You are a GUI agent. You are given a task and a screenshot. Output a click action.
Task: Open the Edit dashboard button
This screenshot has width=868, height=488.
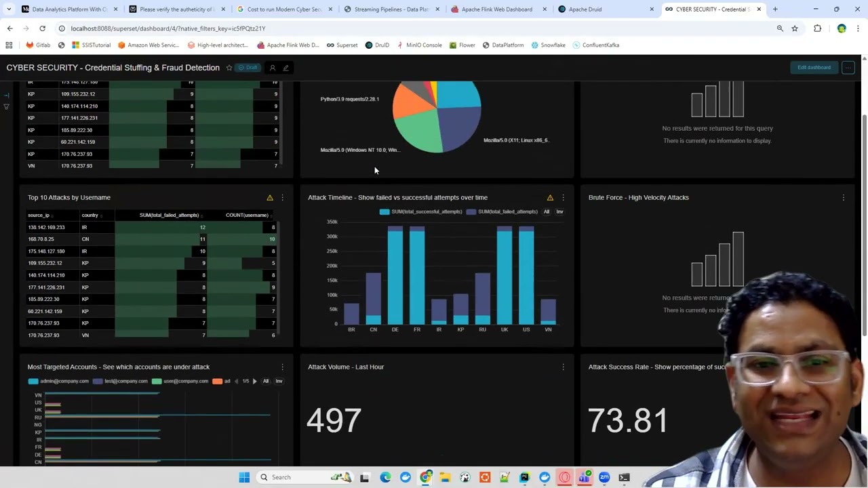(x=814, y=68)
